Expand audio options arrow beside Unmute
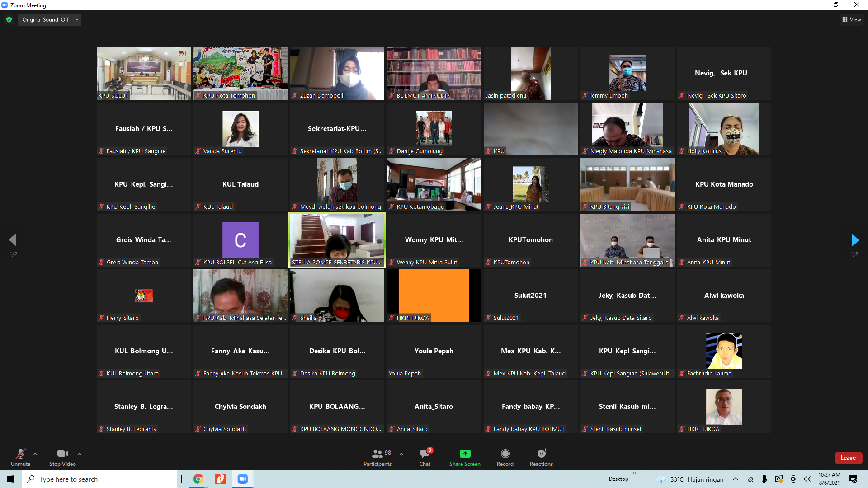 [35, 454]
